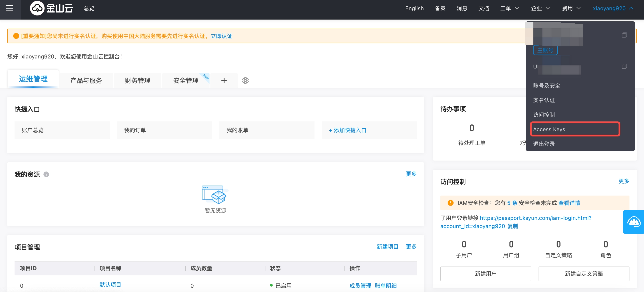Copy the user ID via copy icon
644x292 pixels.
(624, 67)
